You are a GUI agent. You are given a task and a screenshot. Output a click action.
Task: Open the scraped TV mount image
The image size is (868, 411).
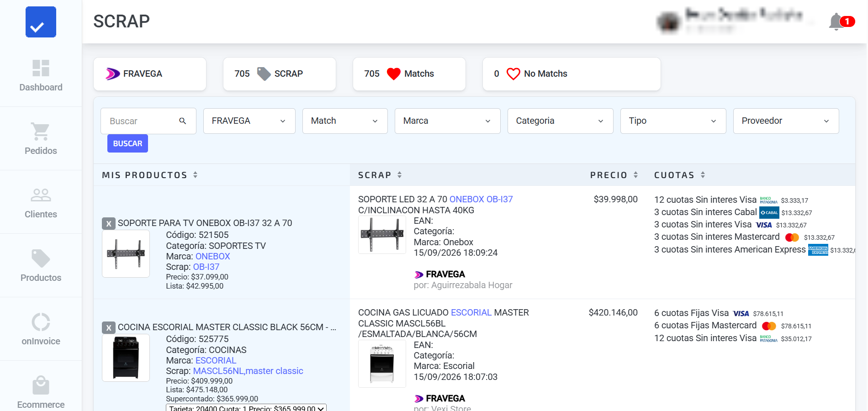(x=382, y=235)
